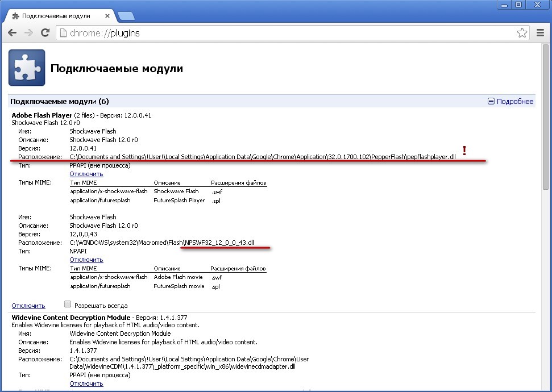The image size is (552, 392).
Task: Click the Adobe Flash movie description cell
Action: pyautogui.click(x=178, y=277)
